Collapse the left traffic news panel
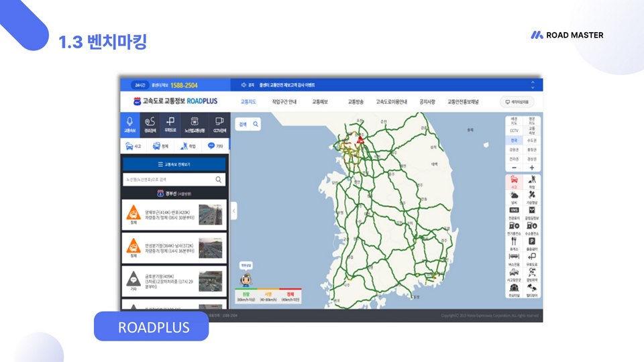The height and width of the screenshot is (362, 644). coord(233,211)
